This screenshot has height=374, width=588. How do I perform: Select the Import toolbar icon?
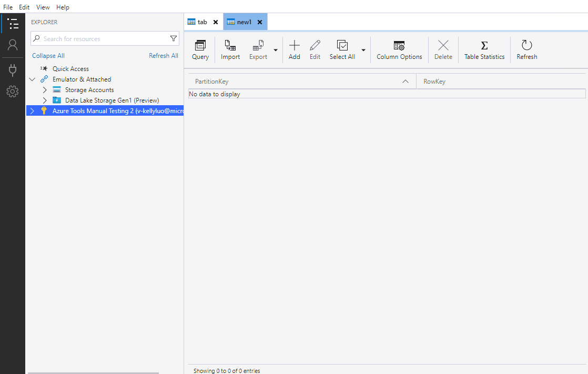coord(230,49)
